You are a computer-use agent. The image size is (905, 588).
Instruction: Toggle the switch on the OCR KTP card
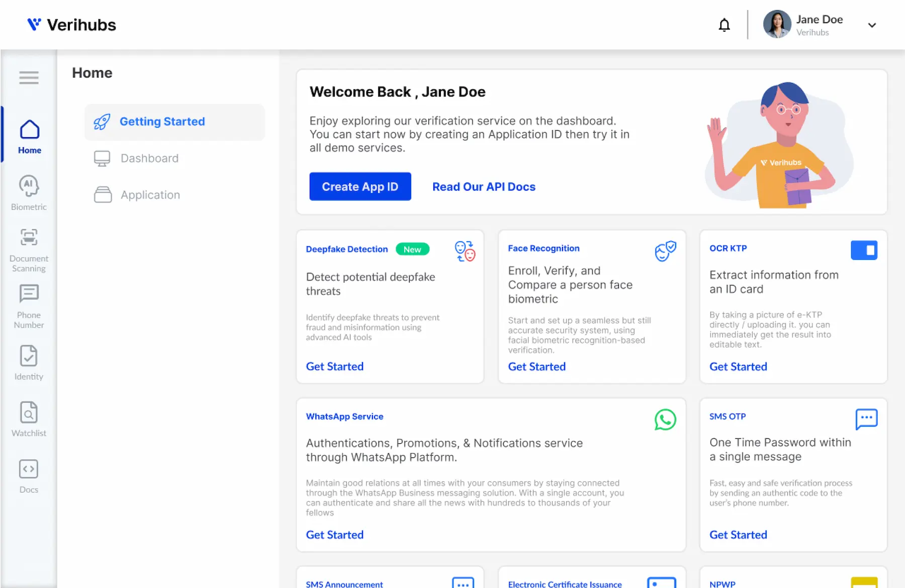point(864,250)
